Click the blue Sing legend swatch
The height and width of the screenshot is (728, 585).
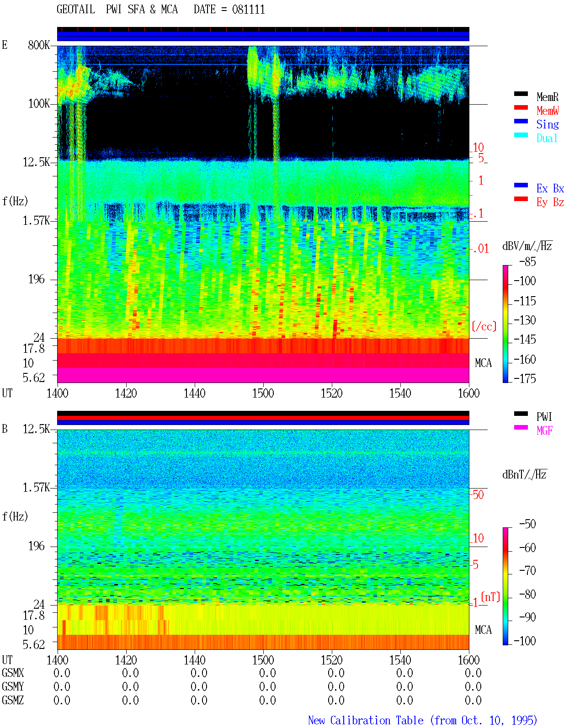tap(521, 121)
